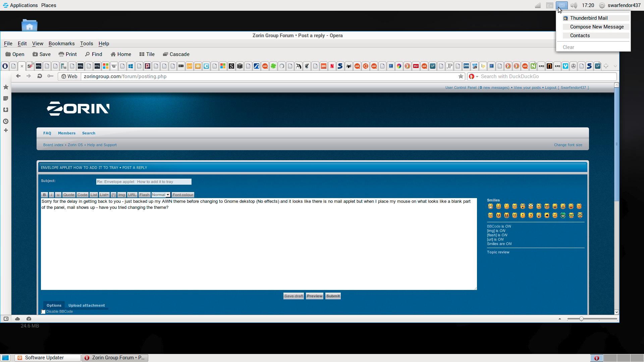Click the Print toolbar button
644x362 pixels.
pyautogui.click(x=67, y=54)
